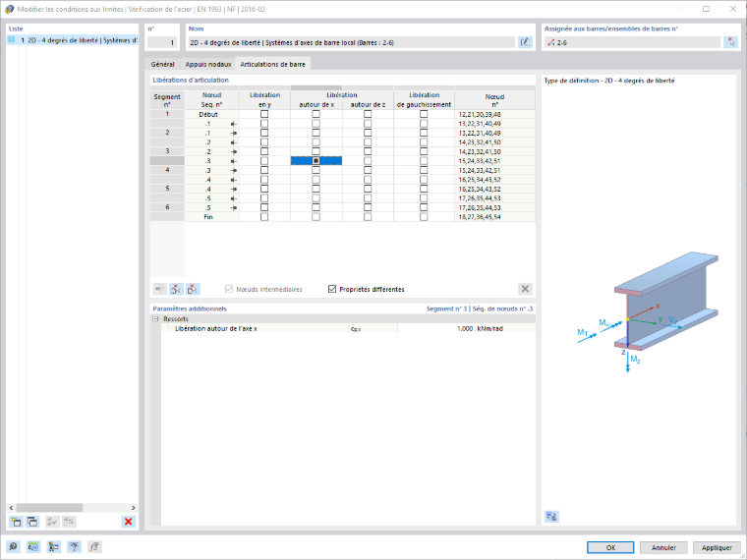The image size is (747, 560).
Task: Click the Segment n° column header
Action: [167, 100]
